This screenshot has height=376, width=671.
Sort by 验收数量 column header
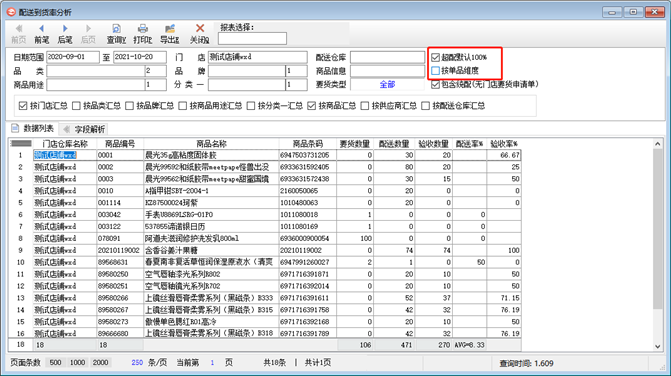click(433, 144)
